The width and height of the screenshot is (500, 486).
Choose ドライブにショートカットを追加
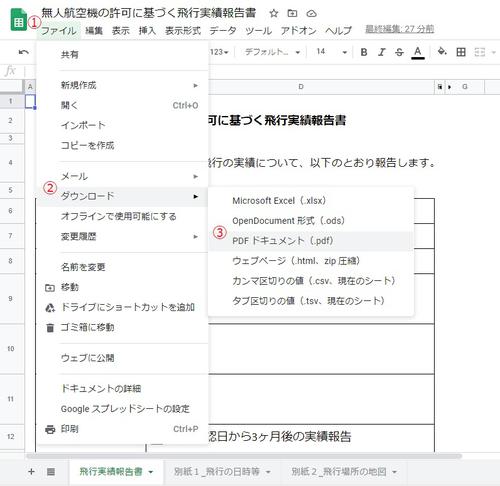pyautogui.click(x=123, y=307)
